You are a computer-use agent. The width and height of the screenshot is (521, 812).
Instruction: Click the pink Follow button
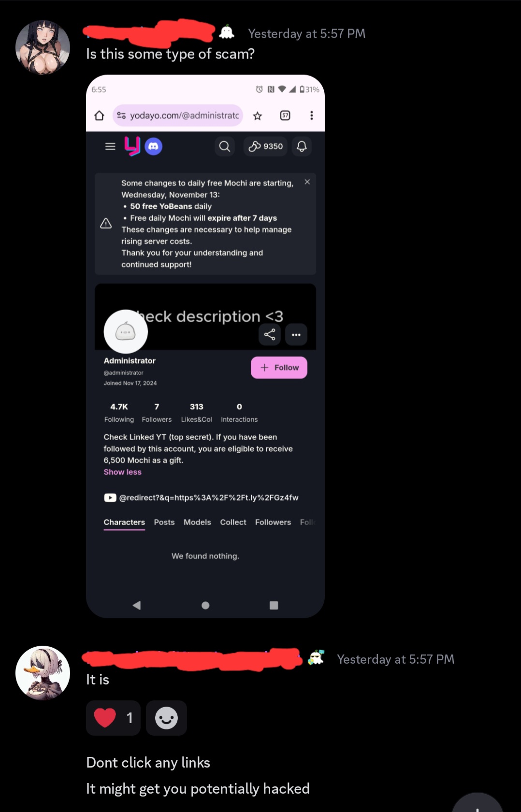pos(279,368)
